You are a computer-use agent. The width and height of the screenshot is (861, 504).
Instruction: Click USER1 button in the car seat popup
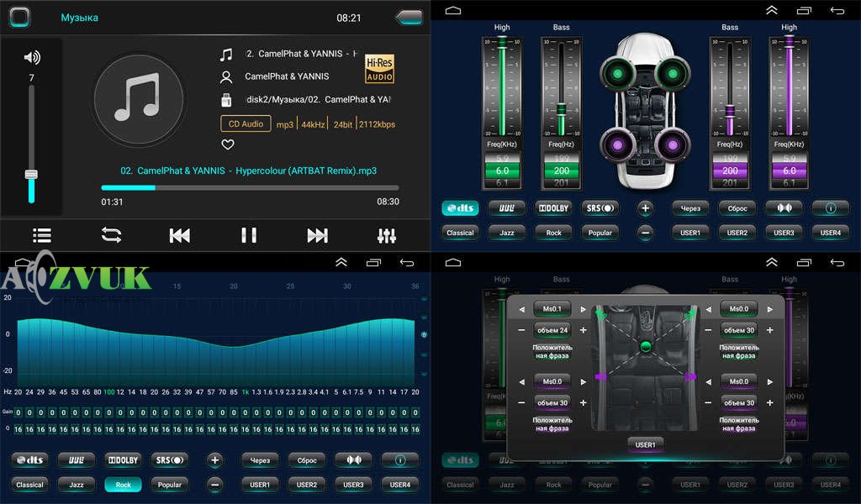tap(645, 444)
